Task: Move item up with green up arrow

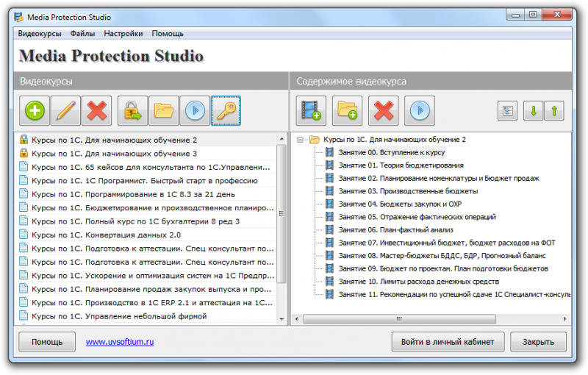Action: (x=554, y=111)
